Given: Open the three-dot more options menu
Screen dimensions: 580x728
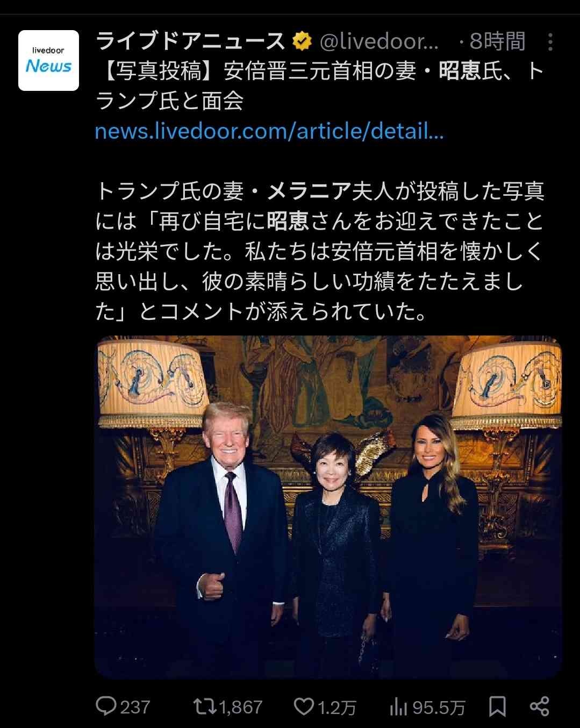Looking at the screenshot, I should tap(550, 42).
